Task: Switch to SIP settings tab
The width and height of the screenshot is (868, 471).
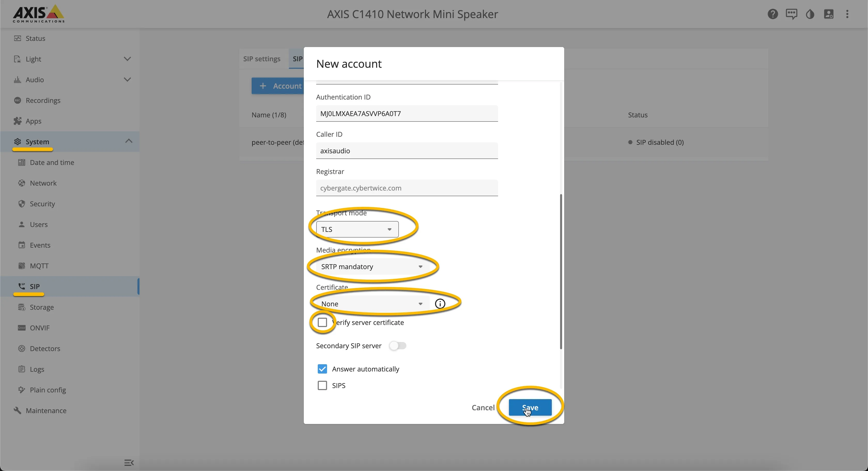Action: 262,59
